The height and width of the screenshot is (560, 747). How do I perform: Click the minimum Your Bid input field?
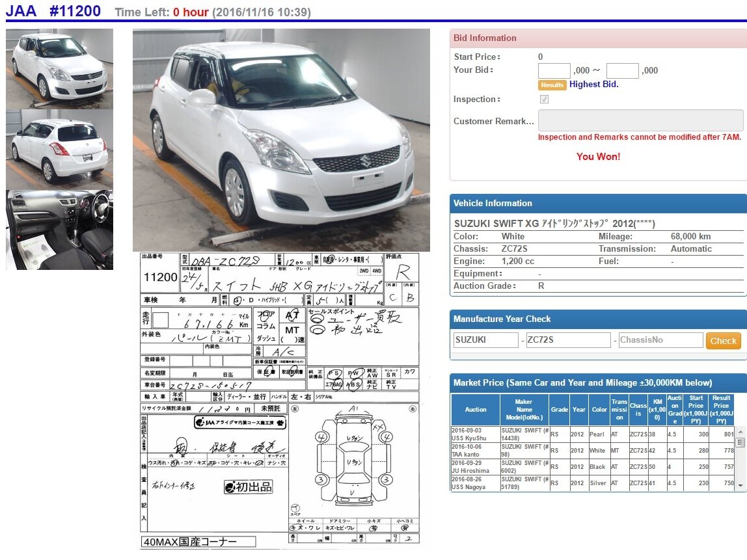554,70
